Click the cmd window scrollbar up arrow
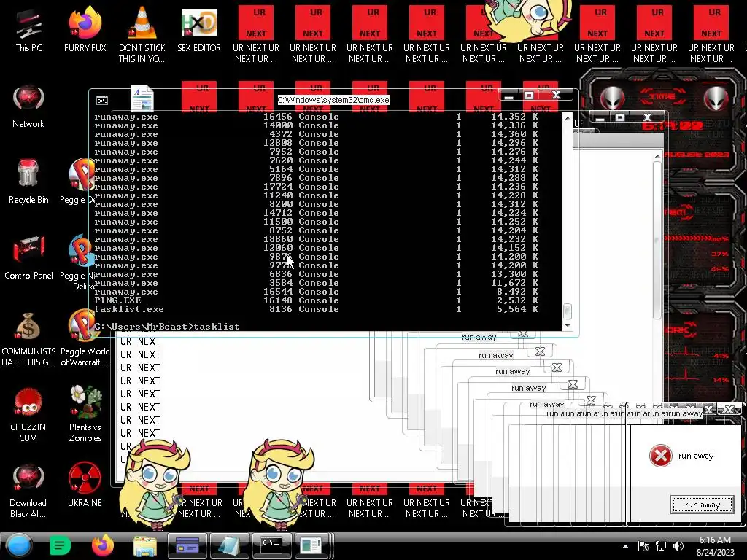This screenshot has height=560, width=747. tap(567, 117)
